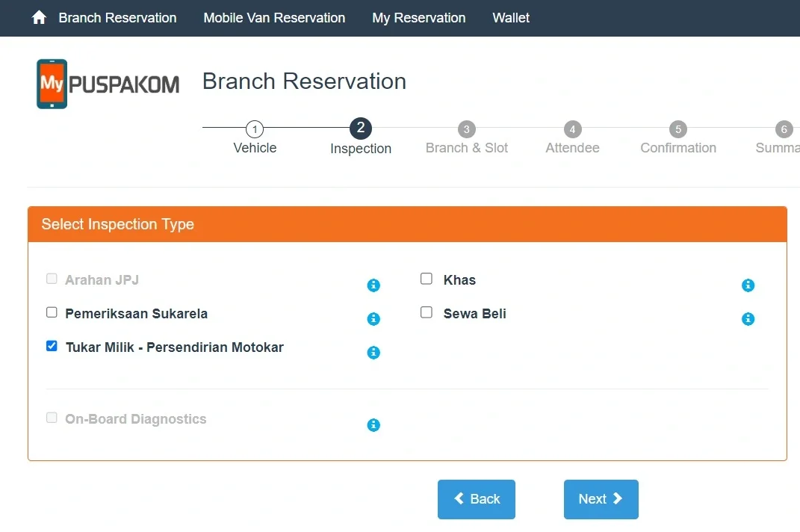Image resolution: width=800 pixels, height=532 pixels.
Task: View info for Tukar Milik option
Action: pos(373,352)
